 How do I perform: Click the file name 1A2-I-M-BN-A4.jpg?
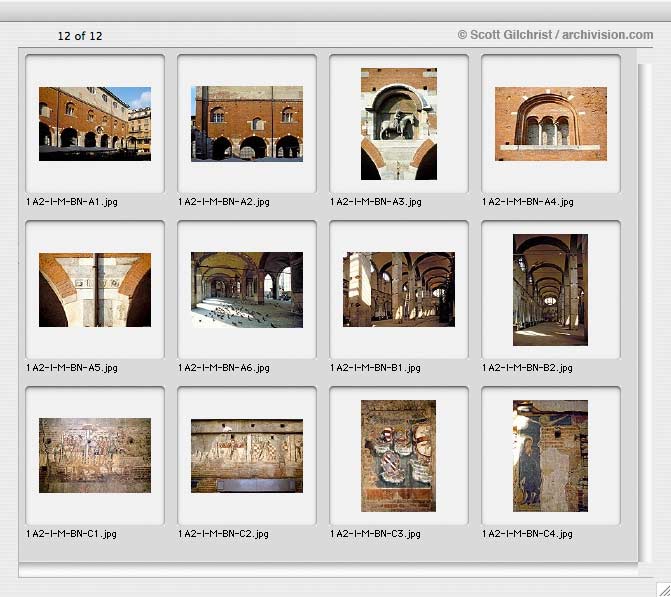pos(528,202)
